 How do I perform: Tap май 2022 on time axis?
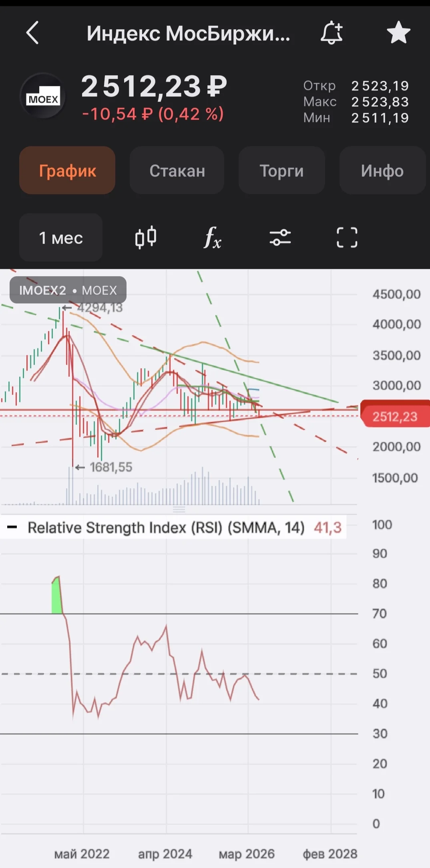(x=82, y=854)
